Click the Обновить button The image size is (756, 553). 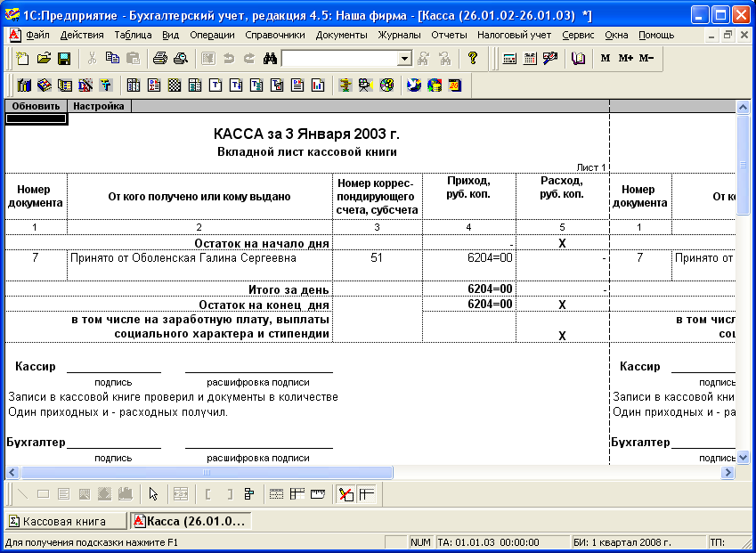pyautogui.click(x=37, y=106)
